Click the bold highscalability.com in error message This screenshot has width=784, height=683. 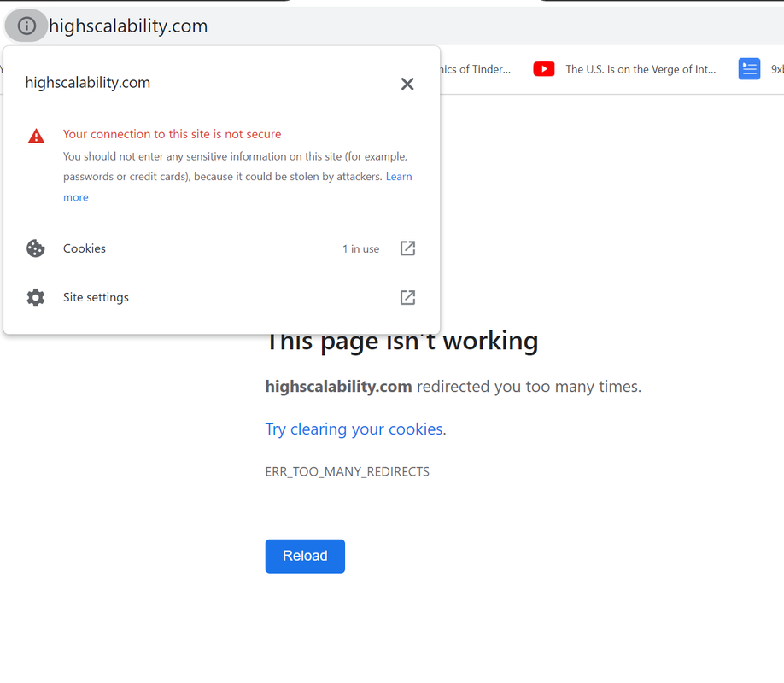tap(338, 387)
